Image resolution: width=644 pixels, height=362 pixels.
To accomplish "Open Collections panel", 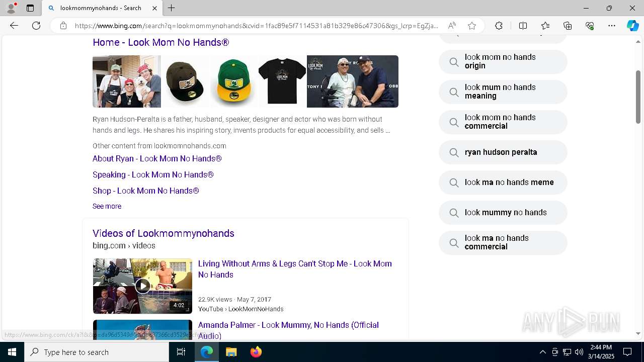I will (568, 26).
